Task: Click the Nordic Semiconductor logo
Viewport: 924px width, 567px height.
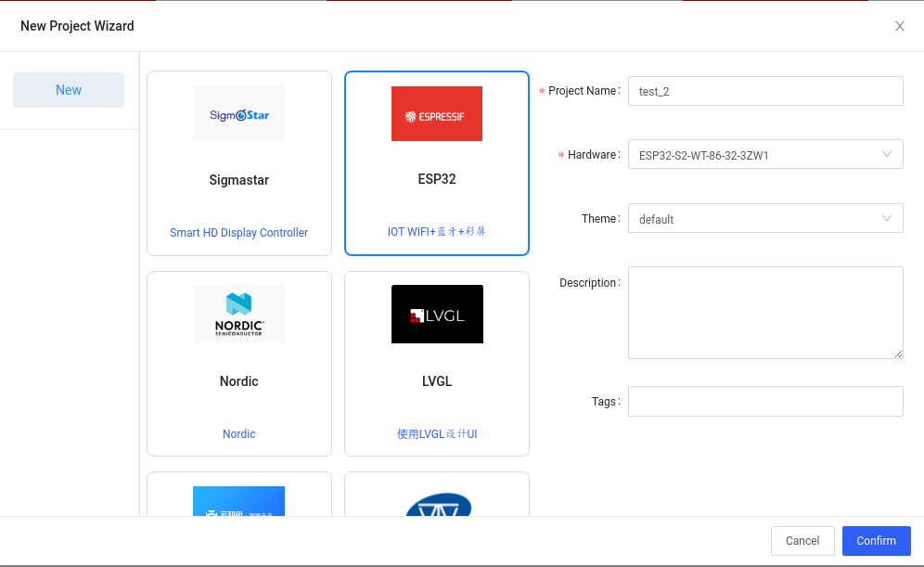Action: 238,315
